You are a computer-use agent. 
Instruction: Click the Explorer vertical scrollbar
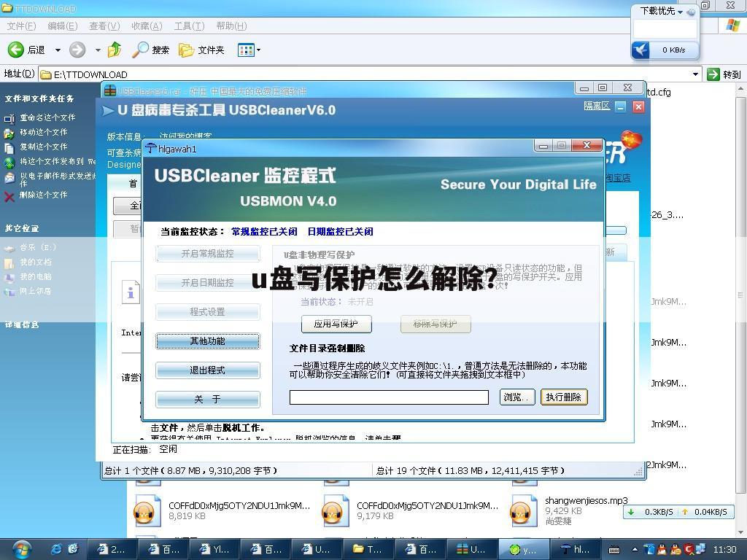(741, 309)
